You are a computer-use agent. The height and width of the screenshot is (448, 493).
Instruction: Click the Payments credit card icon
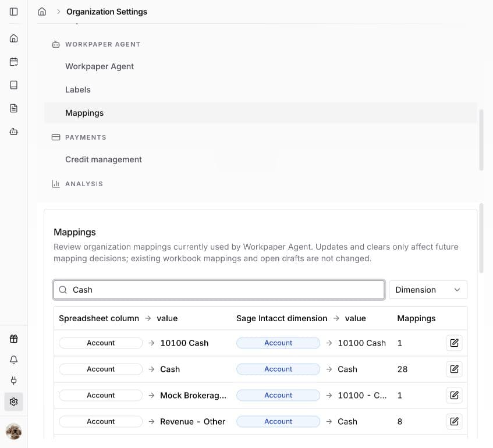56,137
